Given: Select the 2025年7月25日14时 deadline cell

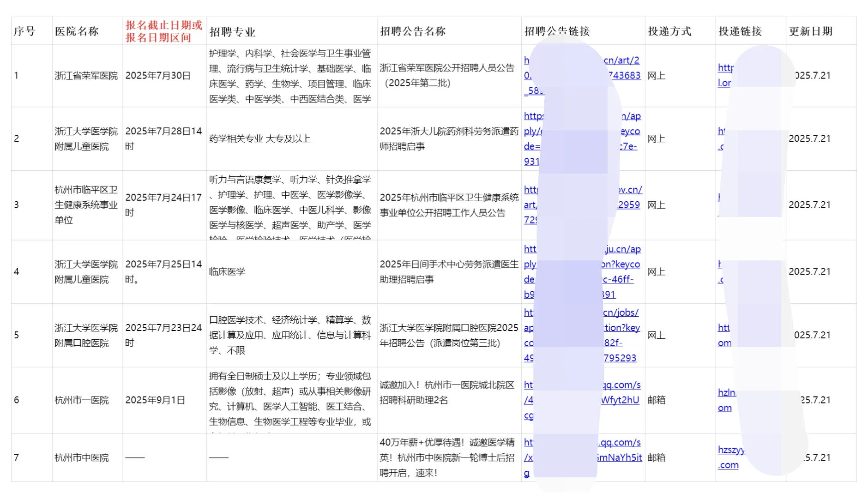Looking at the screenshot, I should 164,272.
